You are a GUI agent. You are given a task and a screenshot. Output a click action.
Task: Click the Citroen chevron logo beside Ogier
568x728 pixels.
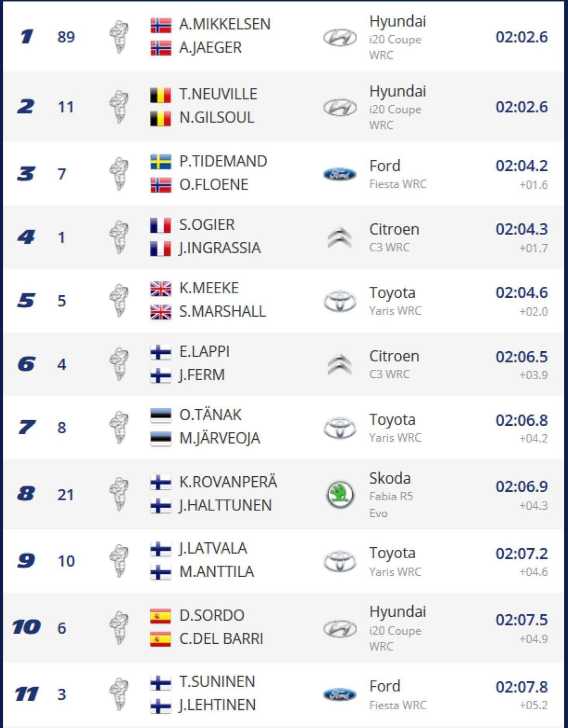340,237
